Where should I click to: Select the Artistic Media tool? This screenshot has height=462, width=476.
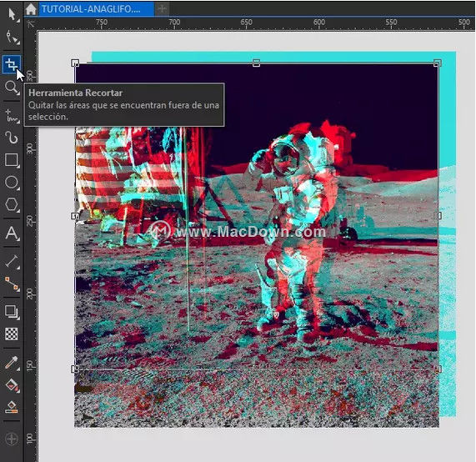(x=12, y=138)
